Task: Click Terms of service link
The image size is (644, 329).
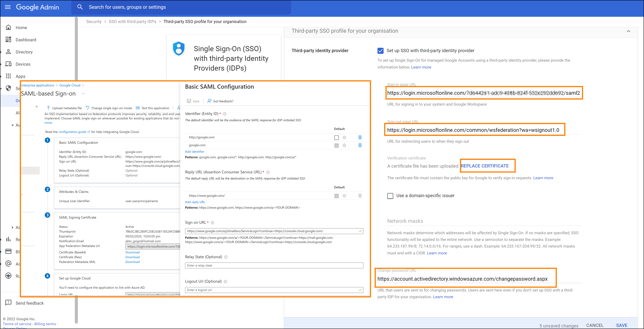Action: (17, 324)
